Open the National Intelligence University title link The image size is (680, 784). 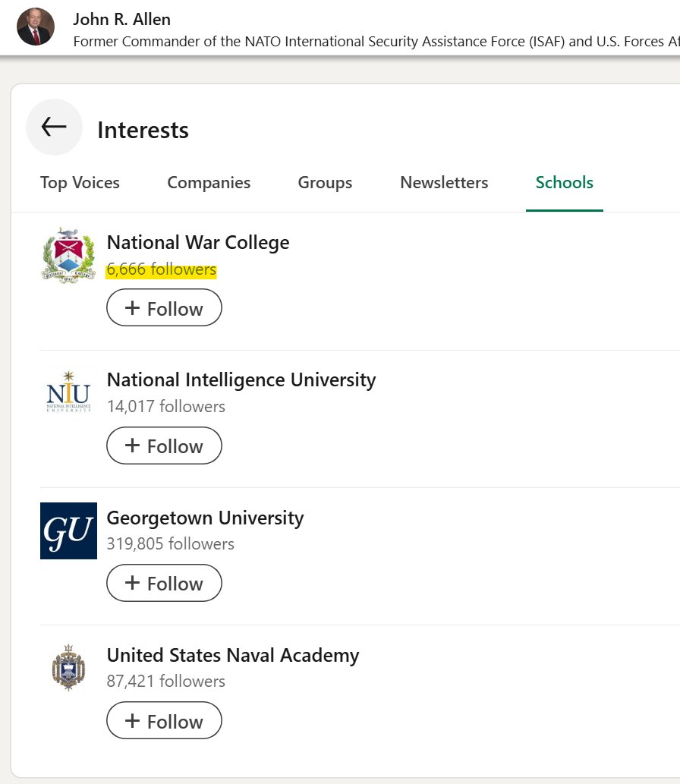pyautogui.click(x=241, y=379)
